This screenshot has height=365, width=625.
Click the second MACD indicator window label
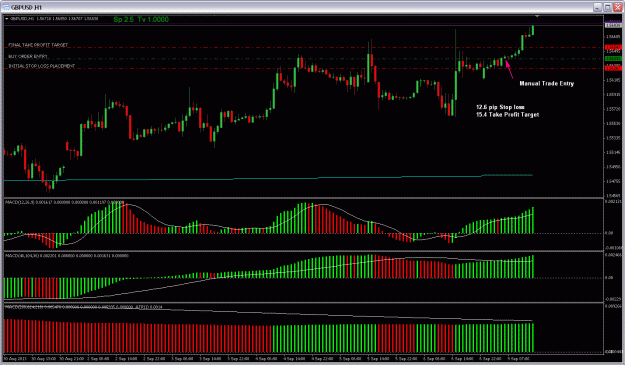[67, 255]
